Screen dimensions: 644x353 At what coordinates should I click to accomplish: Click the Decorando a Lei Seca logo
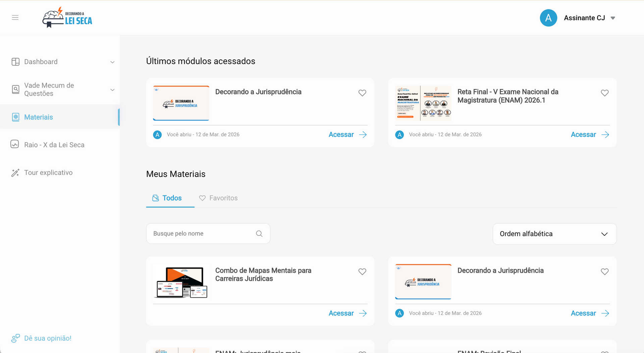[67, 17]
